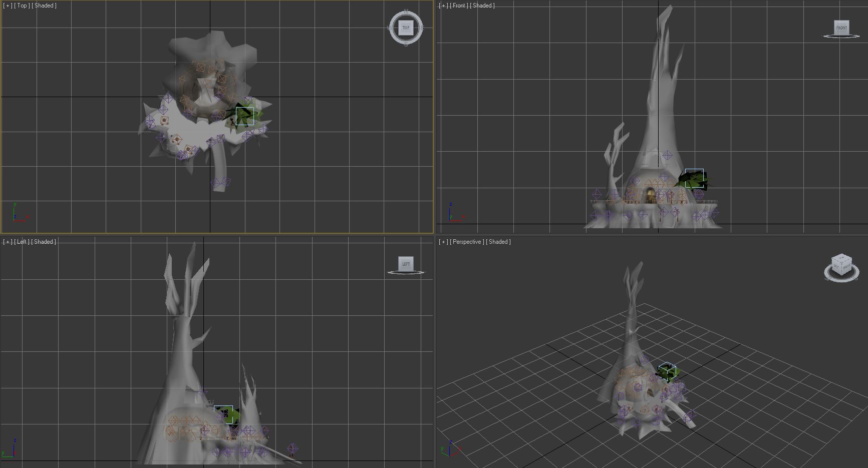Open Shaded menu in Top viewport
This screenshot has height=468, width=868.
(44, 6)
